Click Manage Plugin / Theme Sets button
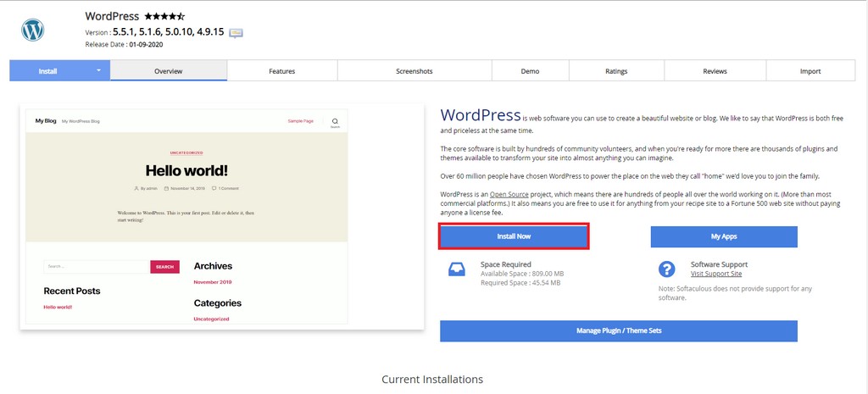 [x=619, y=330]
